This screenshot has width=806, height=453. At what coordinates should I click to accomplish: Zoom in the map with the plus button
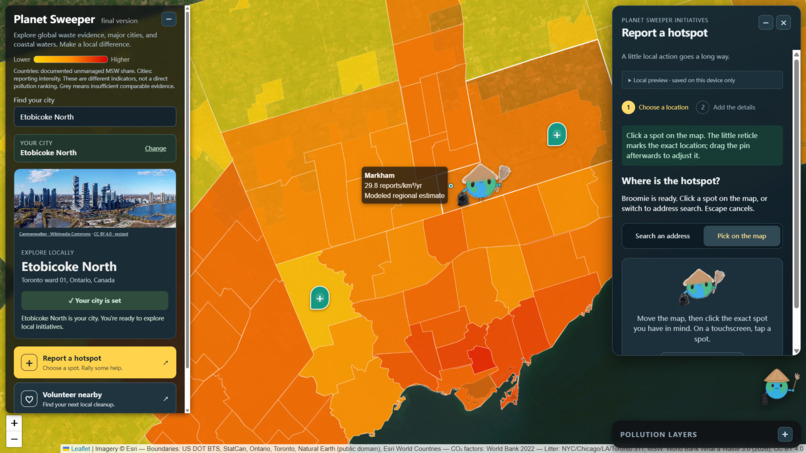pyautogui.click(x=14, y=423)
